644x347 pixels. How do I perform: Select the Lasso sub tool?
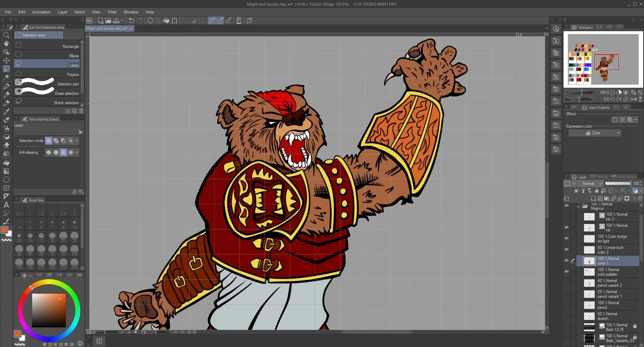click(x=47, y=65)
